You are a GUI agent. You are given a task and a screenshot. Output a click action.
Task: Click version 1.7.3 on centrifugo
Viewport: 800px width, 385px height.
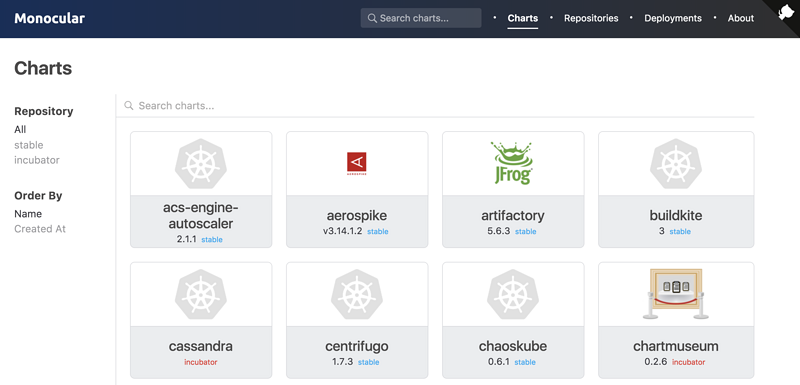[x=342, y=362]
